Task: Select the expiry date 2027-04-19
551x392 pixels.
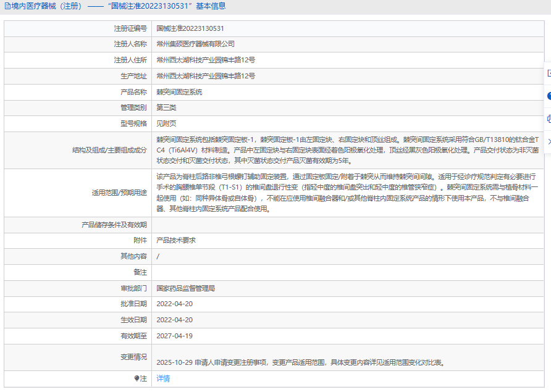Action: pyautogui.click(x=175, y=336)
